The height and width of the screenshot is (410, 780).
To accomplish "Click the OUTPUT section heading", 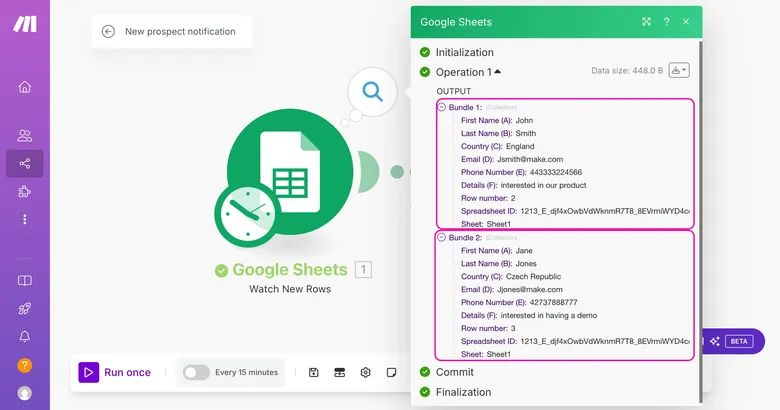I will [454, 91].
